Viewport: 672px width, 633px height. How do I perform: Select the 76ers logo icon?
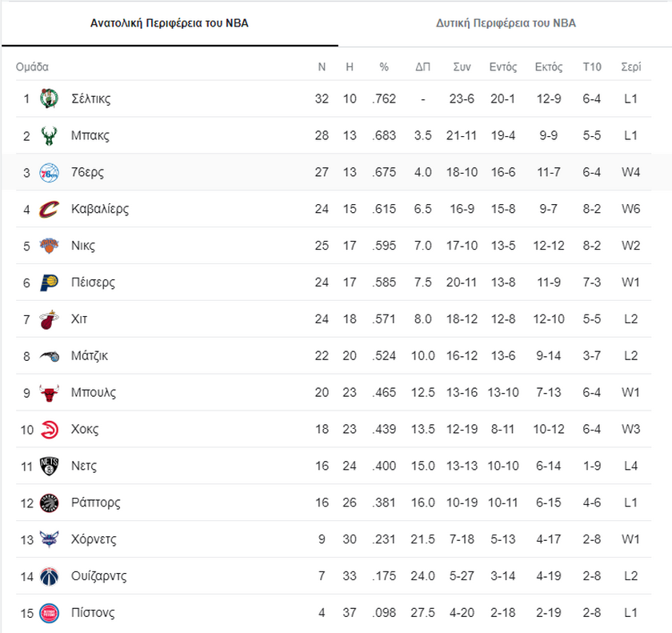49,172
